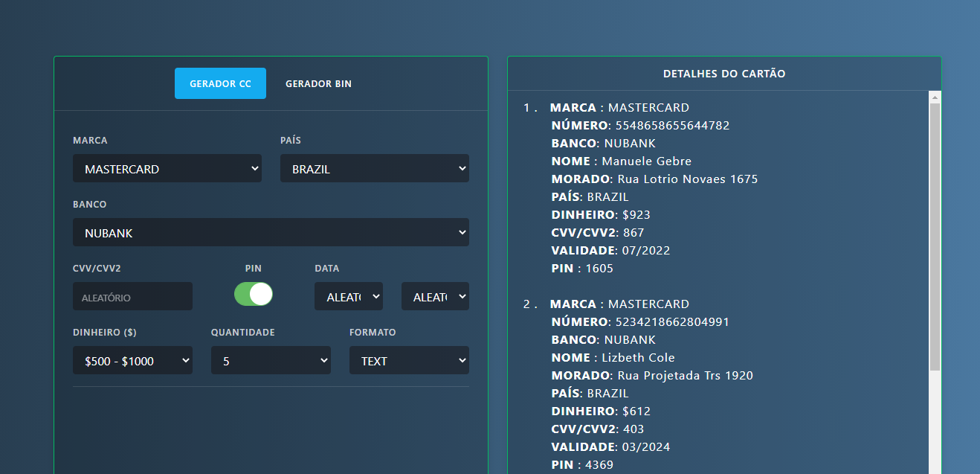Expand the DINHEIRO dropdown showing $500 - $1000
This screenshot has width=980, height=474.
coord(132,360)
